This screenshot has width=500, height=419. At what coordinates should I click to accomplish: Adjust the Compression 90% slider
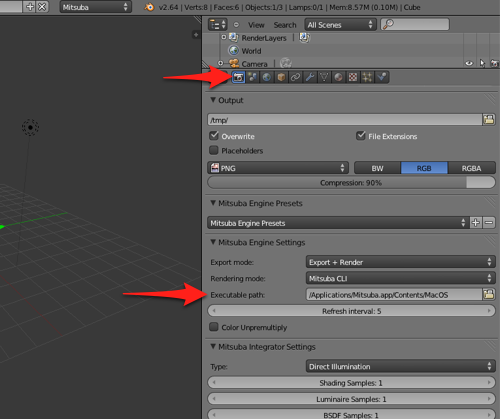click(x=351, y=183)
